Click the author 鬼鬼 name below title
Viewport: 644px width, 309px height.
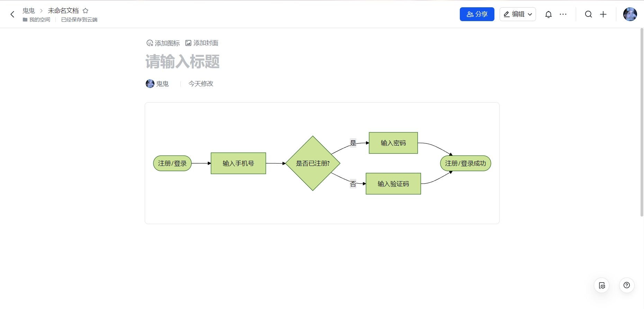coord(162,84)
